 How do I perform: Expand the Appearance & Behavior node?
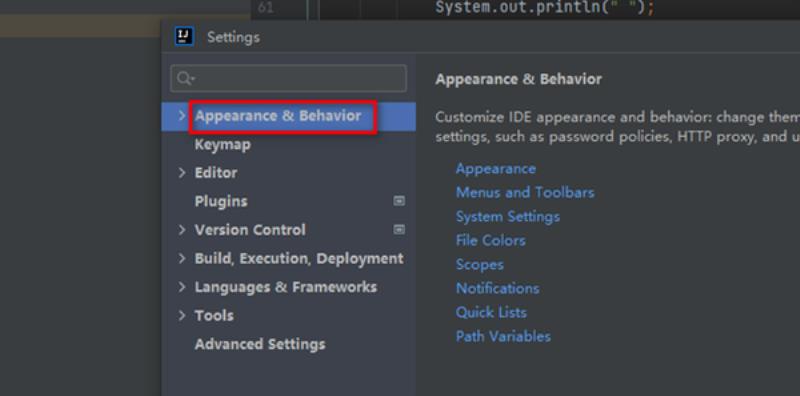click(x=182, y=116)
